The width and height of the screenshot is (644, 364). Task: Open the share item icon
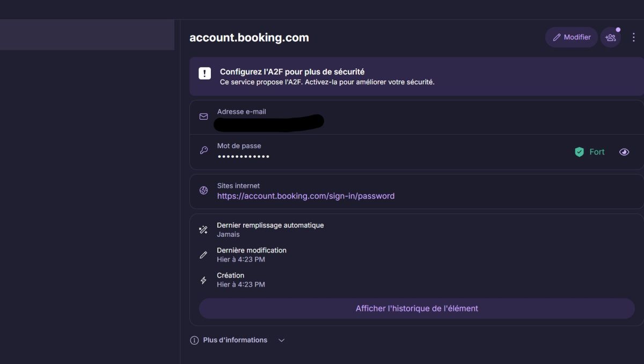click(x=610, y=38)
